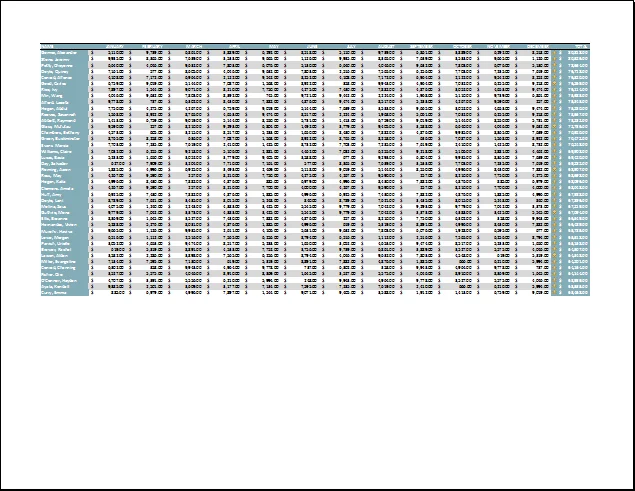Select the Doyle, Quincy name cell
This screenshot has height=491, width=635.
64,71
